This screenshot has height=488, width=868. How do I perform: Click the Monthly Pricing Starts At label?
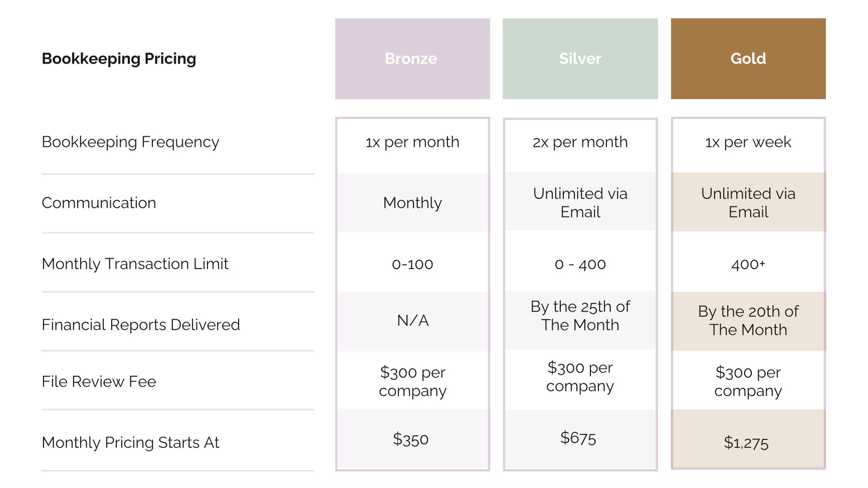(130, 442)
